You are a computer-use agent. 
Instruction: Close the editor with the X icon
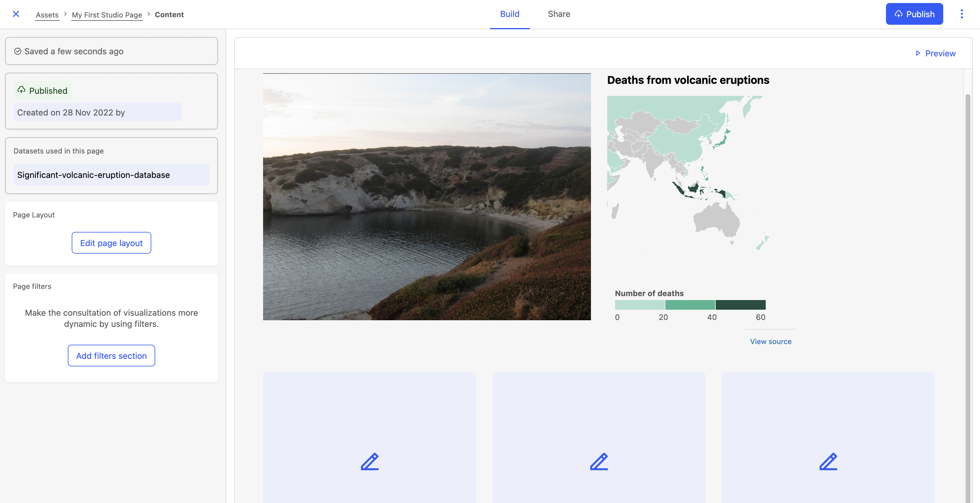click(16, 14)
